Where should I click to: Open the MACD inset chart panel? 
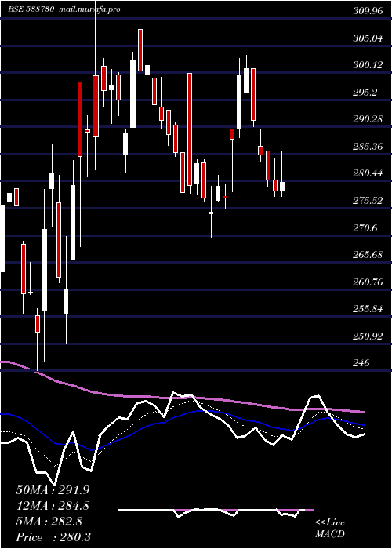(x=216, y=510)
